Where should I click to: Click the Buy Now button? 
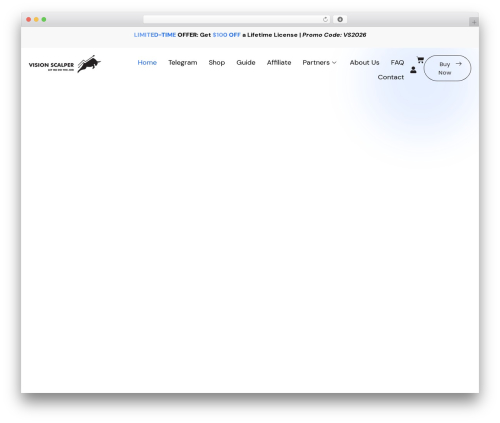click(x=447, y=68)
